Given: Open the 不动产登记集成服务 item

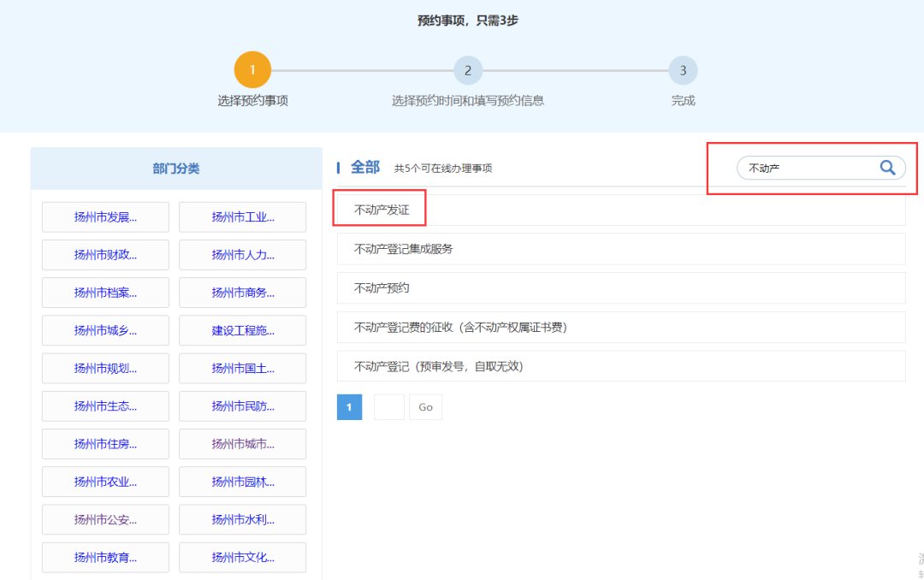Looking at the screenshot, I should point(404,249).
